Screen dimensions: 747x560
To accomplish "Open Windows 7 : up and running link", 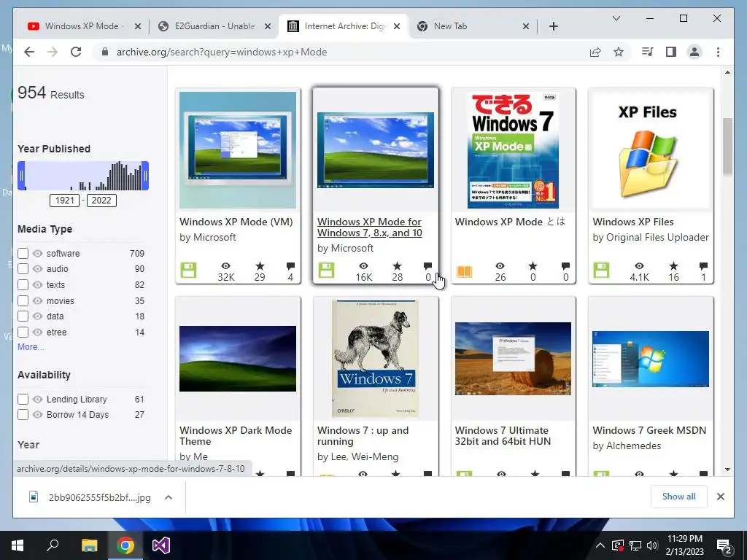I will [x=363, y=436].
